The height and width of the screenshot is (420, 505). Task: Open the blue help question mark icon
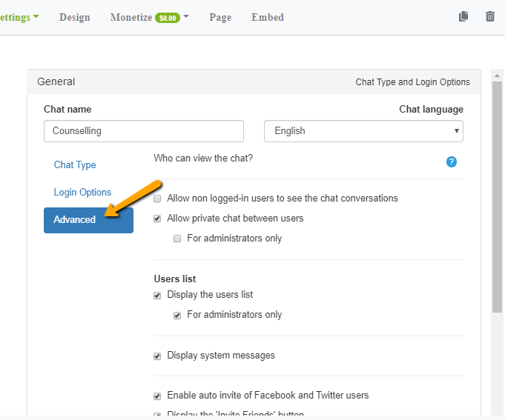pos(452,161)
